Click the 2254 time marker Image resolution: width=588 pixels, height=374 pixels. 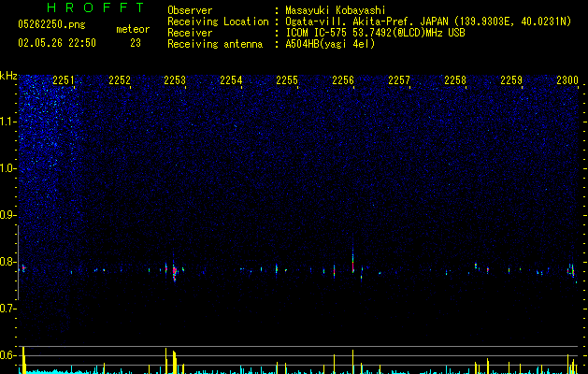[231, 79]
